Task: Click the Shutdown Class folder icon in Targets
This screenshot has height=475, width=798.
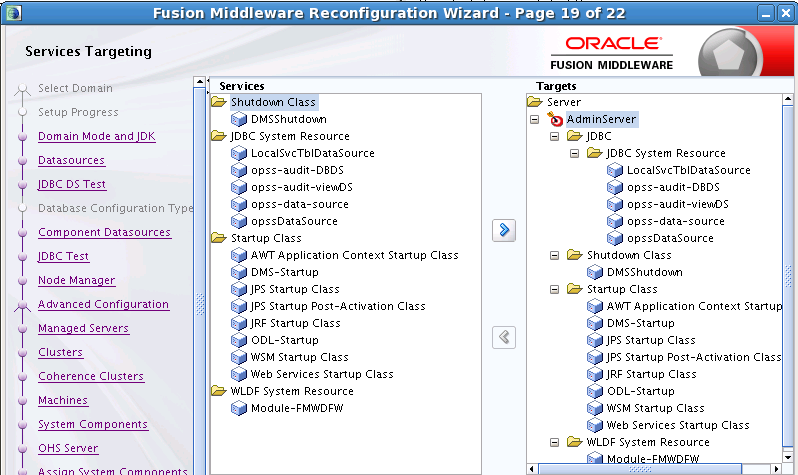Action: coord(575,255)
